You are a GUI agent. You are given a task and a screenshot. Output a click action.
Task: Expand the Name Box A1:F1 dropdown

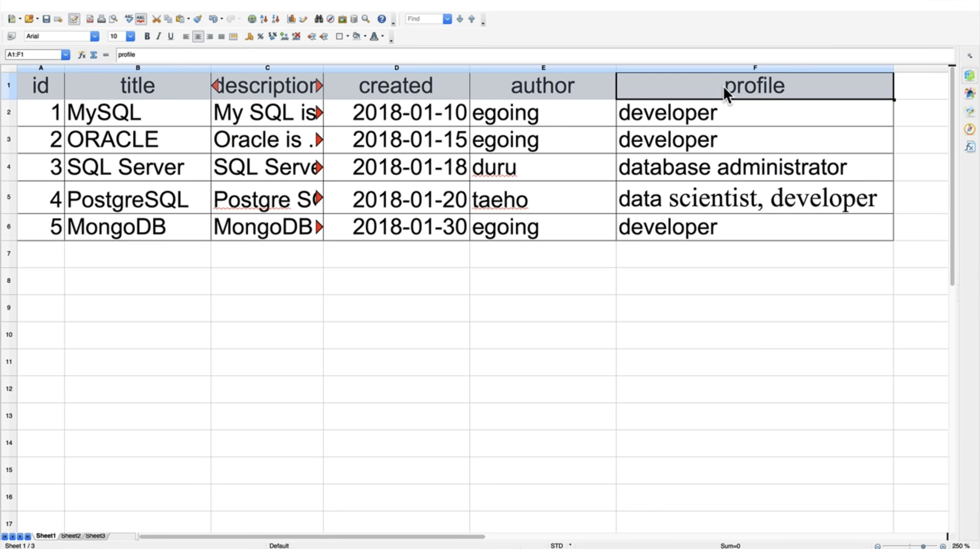click(x=65, y=55)
